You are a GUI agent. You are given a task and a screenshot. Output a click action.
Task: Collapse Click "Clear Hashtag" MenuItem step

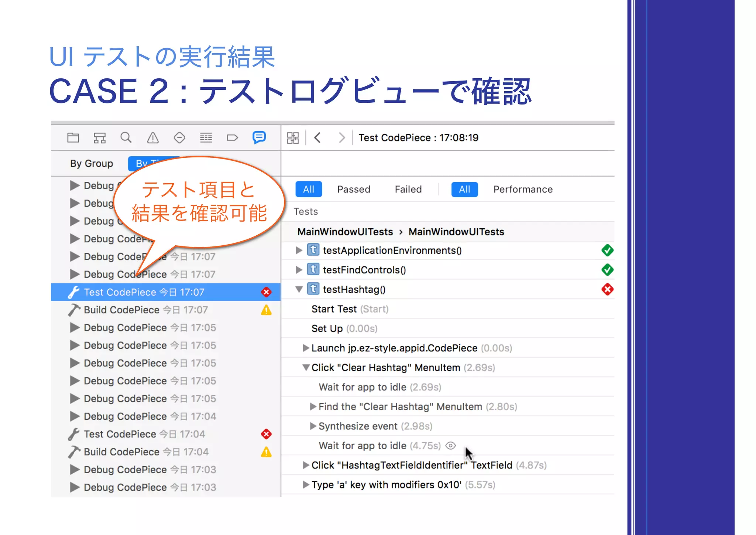pos(306,368)
